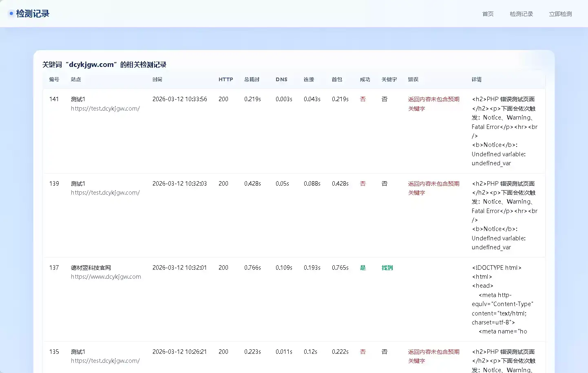The image size is (588, 373).
Task: Navigate to 首页 in the top menu
Action: tap(487, 13)
